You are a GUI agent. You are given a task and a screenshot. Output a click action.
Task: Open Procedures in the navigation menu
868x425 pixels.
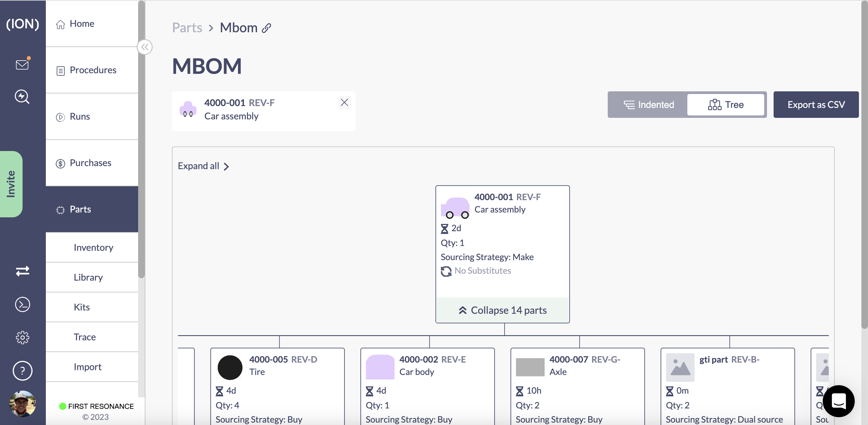point(93,70)
